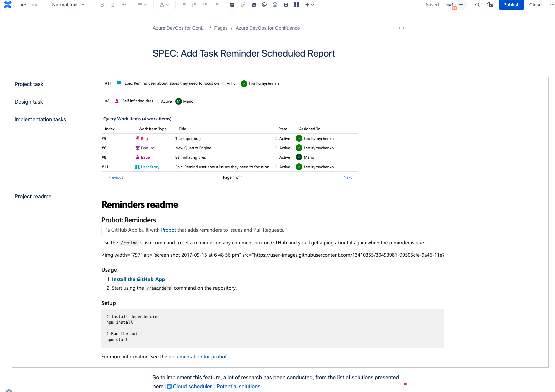Click the page title text field
This screenshot has height=392, width=555.
click(244, 54)
